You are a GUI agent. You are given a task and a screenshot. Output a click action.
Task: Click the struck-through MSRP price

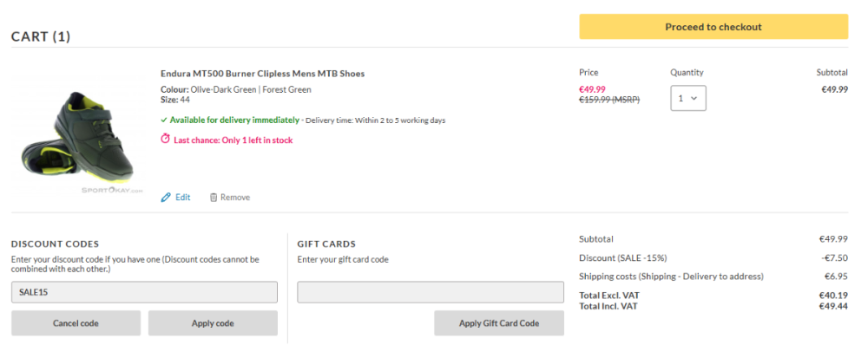coord(608,101)
